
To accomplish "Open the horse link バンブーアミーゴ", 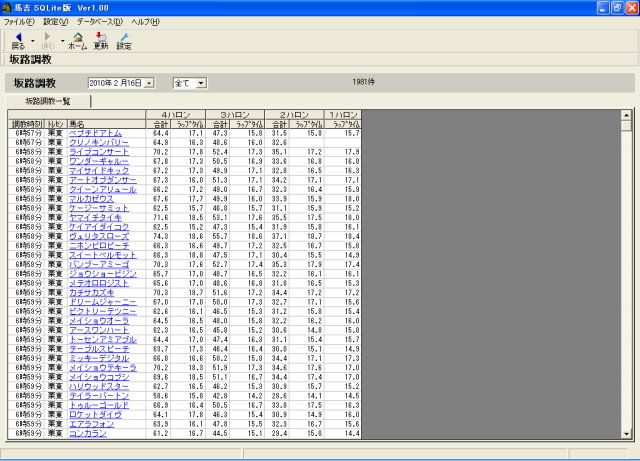I will (x=99, y=265).
